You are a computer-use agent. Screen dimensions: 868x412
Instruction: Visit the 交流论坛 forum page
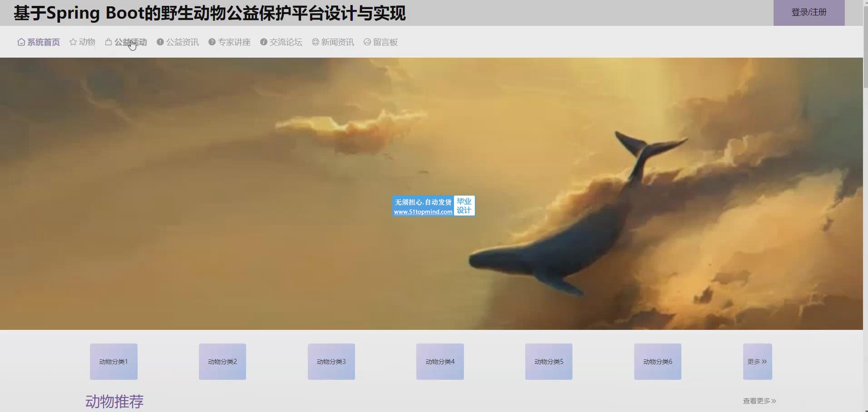pos(281,42)
